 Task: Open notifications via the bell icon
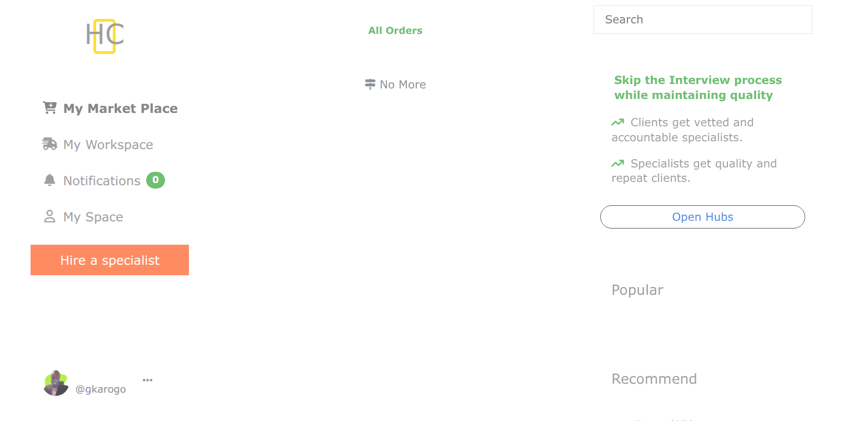tap(49, 180)
